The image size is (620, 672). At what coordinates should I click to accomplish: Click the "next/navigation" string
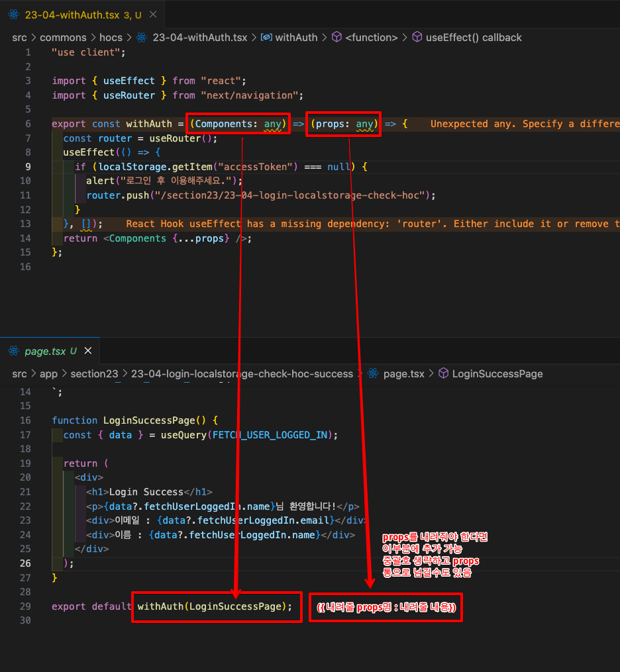click(x=249, y=95)
